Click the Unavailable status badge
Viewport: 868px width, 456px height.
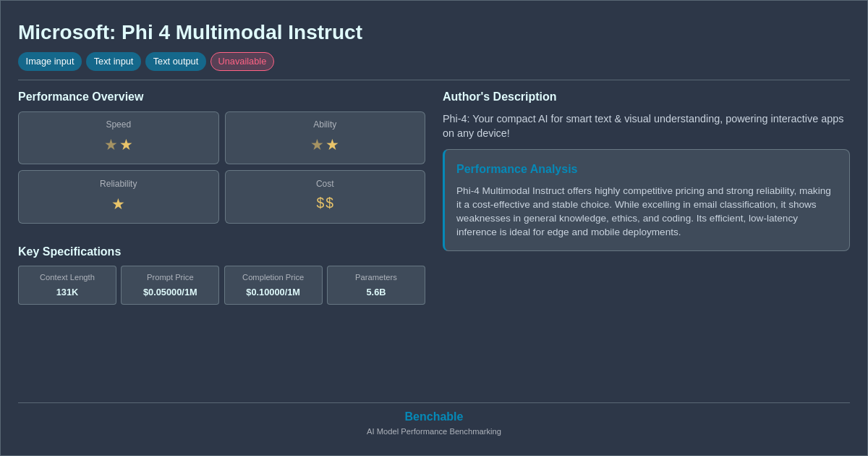pyautogui.click(x=242, y=62)
